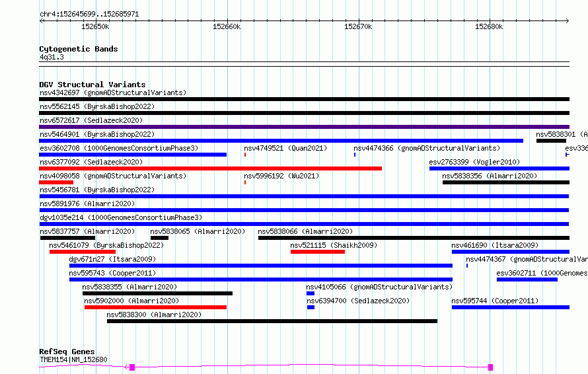Open the nsv5464901 ByrskaBishop2022 label
Image resolution: width=588 pixels, height=374 pixels.
(97, 134)
